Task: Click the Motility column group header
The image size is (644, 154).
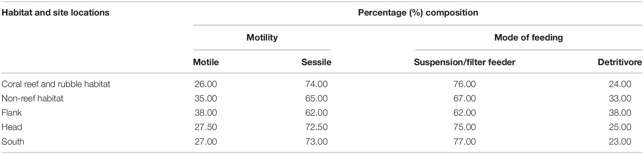Action: coord(262,37)
